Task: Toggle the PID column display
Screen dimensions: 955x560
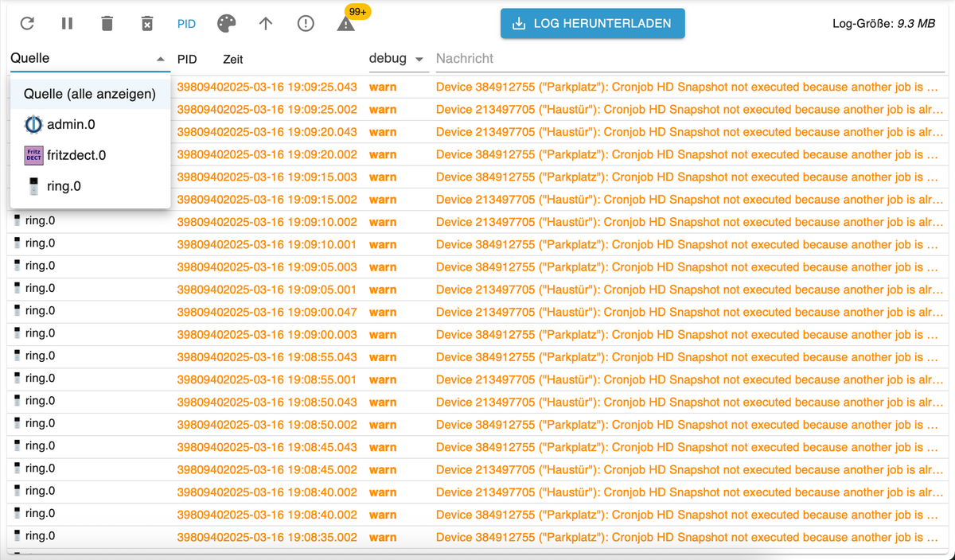Action: (x=186, y=24)
